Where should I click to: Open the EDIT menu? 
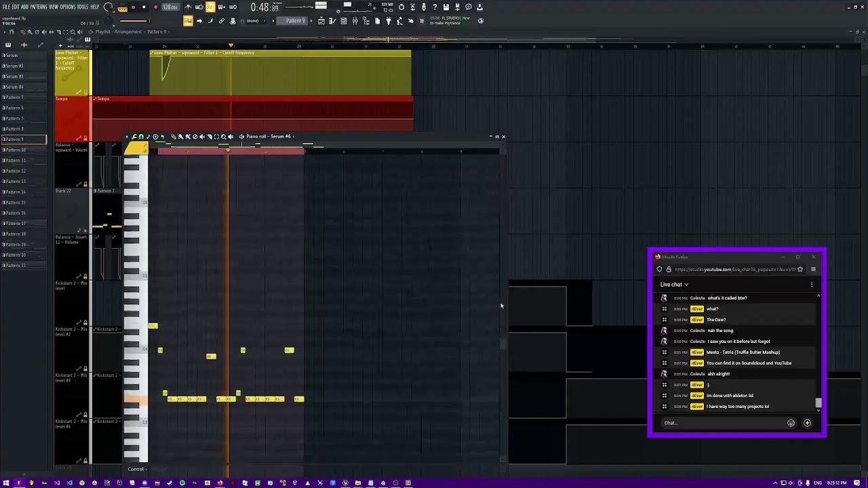[x=15, y=7]
